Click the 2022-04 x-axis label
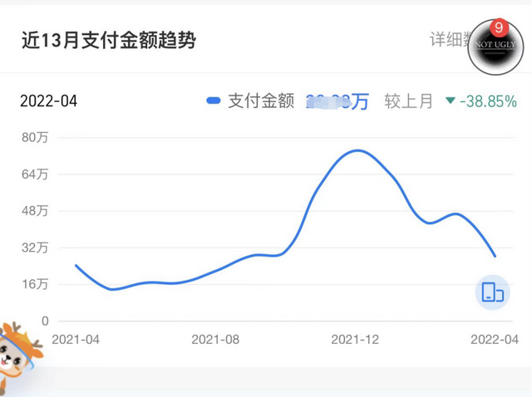The image size is (532, 397). point(495,340)
